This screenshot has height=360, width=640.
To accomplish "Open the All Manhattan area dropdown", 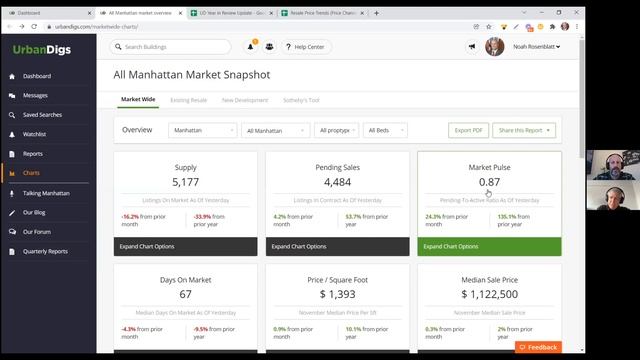I will (x=276, y=131).
